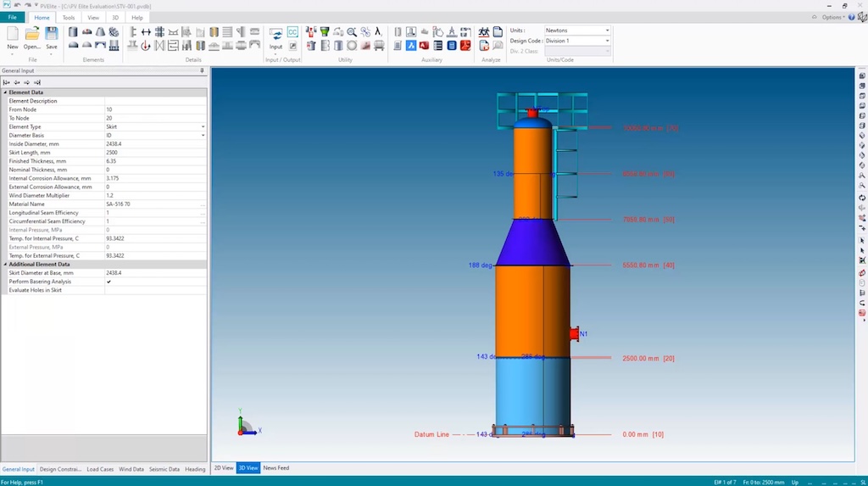Collapse the Element Data section
Image resolution: width=868 pixels, height=486 pixels.
click(x=5, y=92)
